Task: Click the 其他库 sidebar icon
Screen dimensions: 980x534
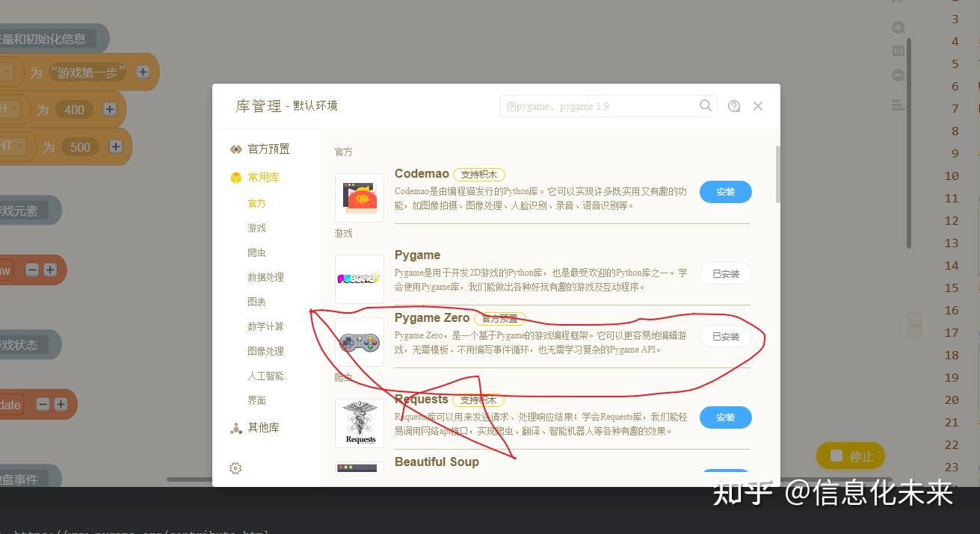Action: tap(235, 427)
